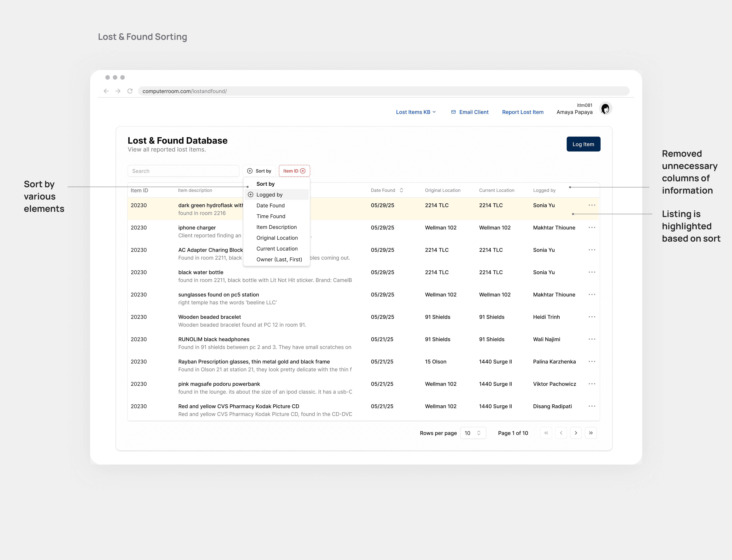Jump to last page double arrow
This screenshot has height=560, width=732.
coord(591,433)
